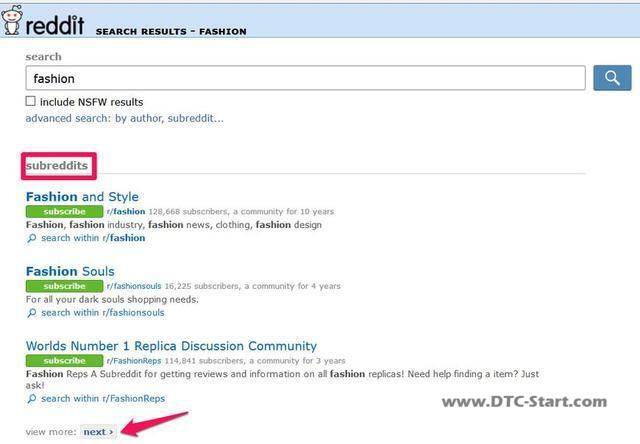This screenshot has height=444, width=640.
Task: Click the For all your dark souls description
Action: pos(112,300)
